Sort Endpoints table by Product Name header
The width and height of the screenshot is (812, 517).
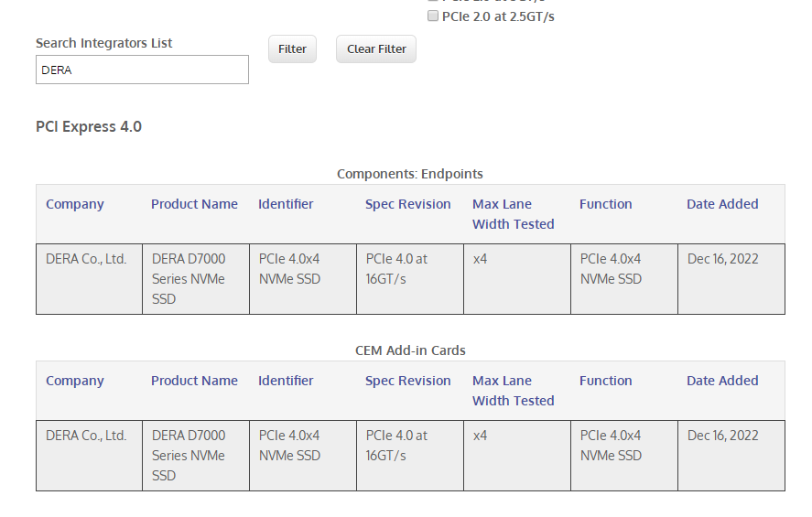(194, 204)
